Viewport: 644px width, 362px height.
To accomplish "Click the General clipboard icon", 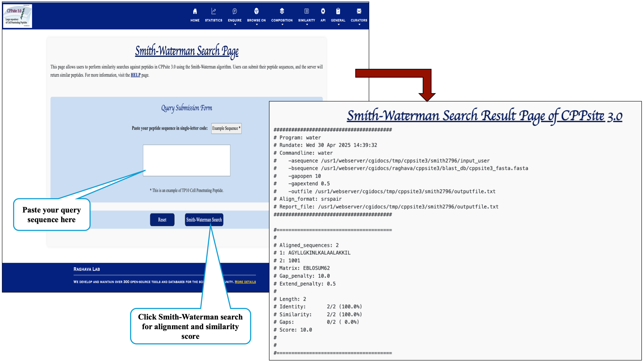I will point(338,11).
